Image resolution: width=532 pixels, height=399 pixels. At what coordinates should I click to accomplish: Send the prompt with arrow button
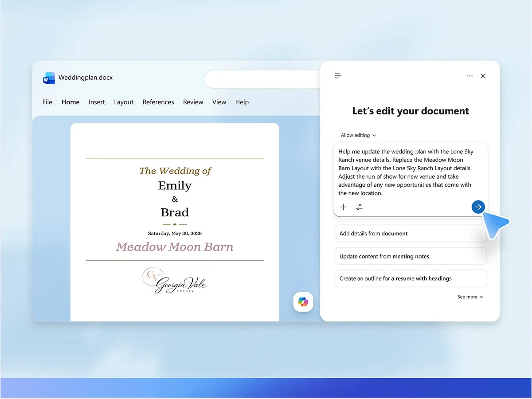coord(478,207)
